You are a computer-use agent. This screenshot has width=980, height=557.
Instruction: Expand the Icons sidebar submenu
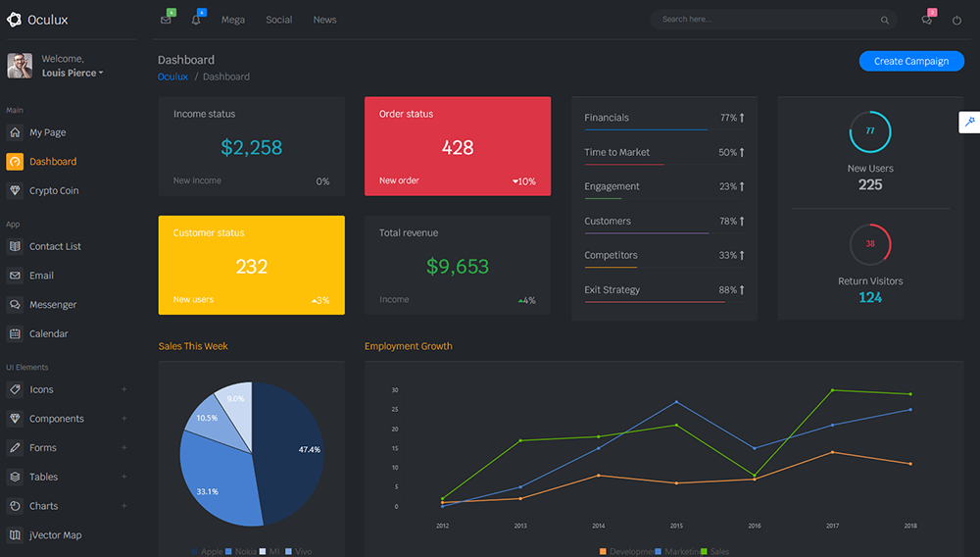point(123,389)
